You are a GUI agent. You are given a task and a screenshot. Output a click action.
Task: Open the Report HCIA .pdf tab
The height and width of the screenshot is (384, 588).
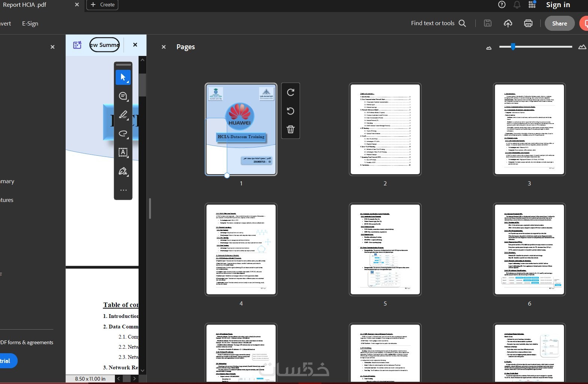click(25, 5)
